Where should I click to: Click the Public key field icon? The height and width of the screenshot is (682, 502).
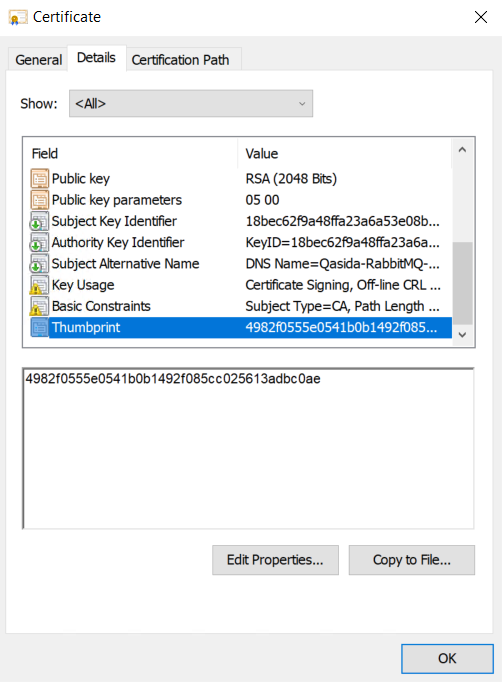(x=39, y=178)
